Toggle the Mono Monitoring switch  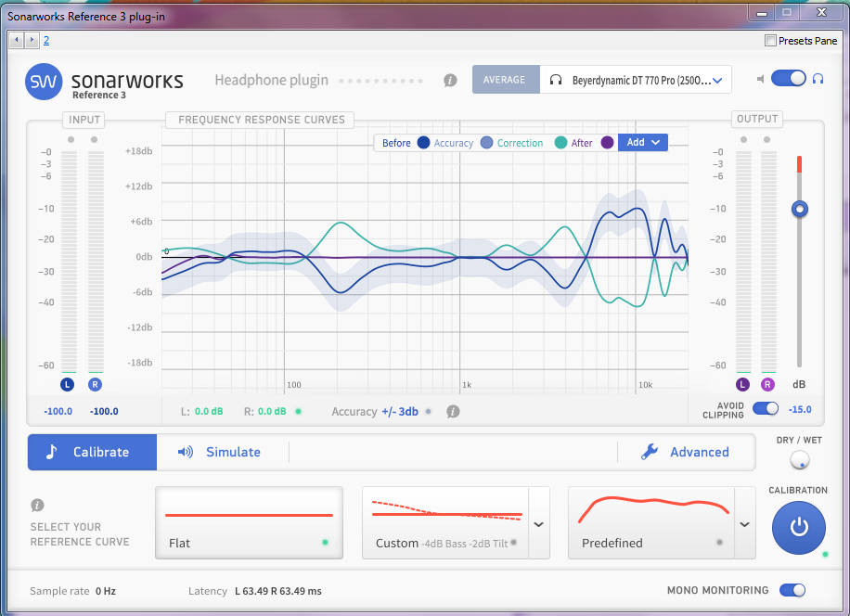tap(792, 590)
